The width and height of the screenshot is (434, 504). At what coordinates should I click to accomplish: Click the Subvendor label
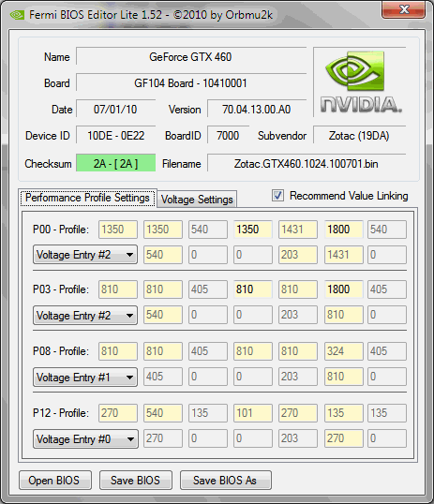coord(282,136)
